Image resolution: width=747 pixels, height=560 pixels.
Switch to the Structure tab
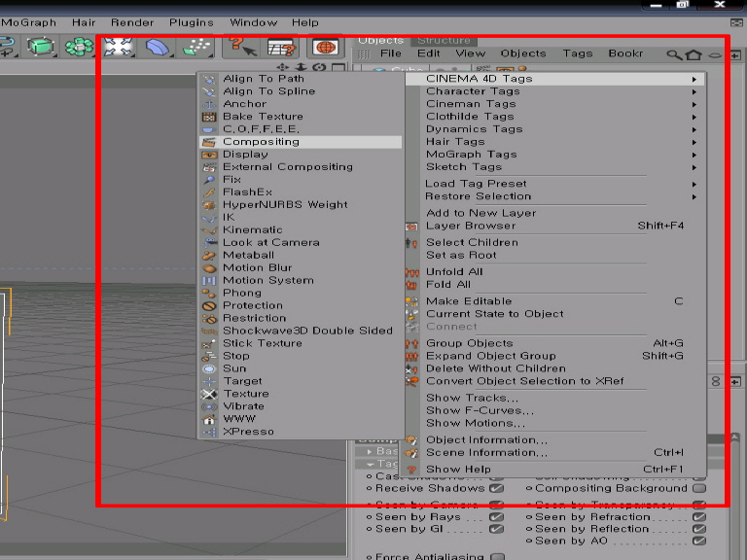[444, 41]
